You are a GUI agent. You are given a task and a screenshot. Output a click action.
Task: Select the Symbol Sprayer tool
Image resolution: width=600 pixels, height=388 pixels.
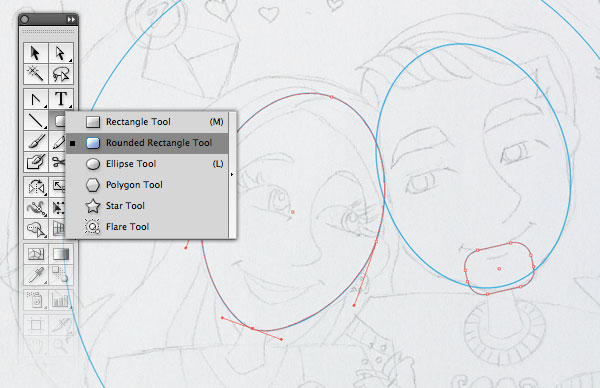point(36,300)
